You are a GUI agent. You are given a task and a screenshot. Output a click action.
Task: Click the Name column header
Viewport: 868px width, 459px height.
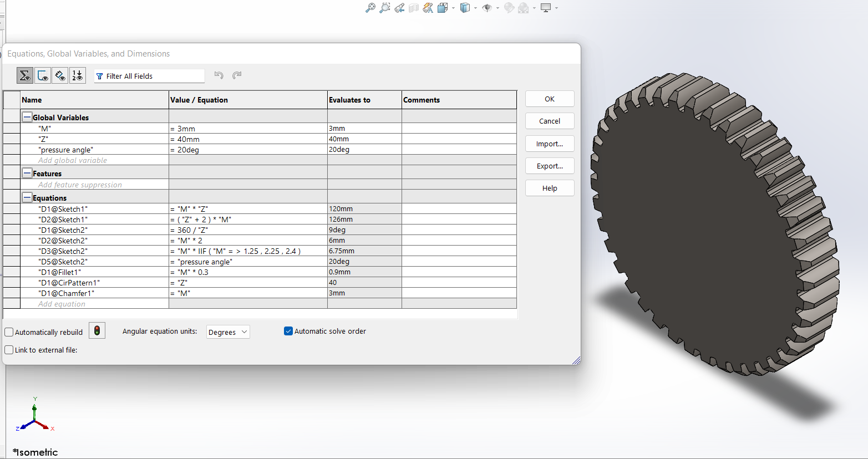(x=94, y=100)
